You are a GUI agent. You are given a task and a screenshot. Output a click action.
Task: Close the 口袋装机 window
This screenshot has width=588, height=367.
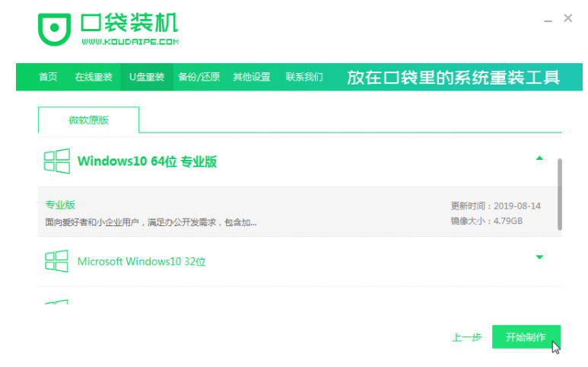[x=567, y=18]
